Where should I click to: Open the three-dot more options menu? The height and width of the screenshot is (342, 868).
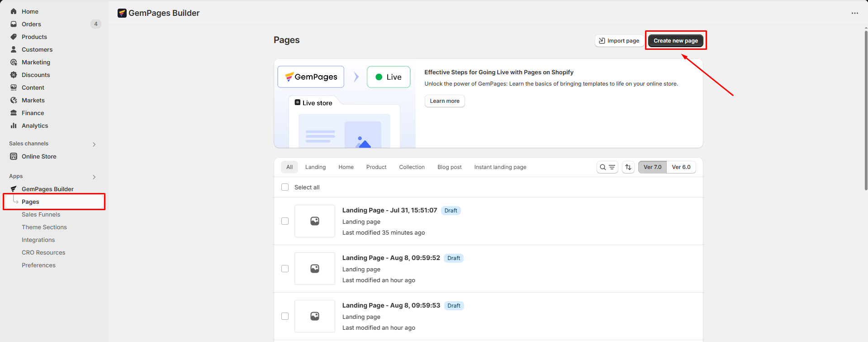[x=854, y=13]
